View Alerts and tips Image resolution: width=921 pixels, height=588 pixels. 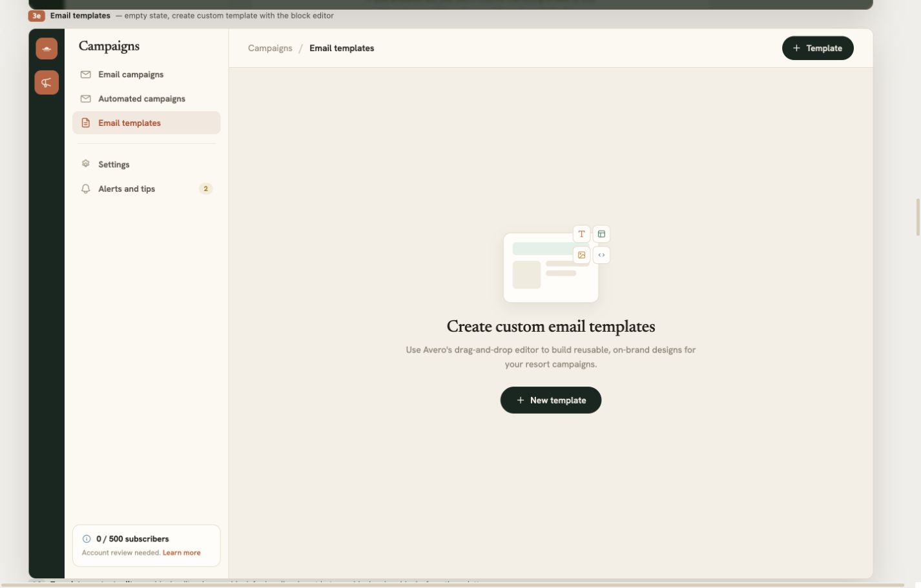click(147, 189)
